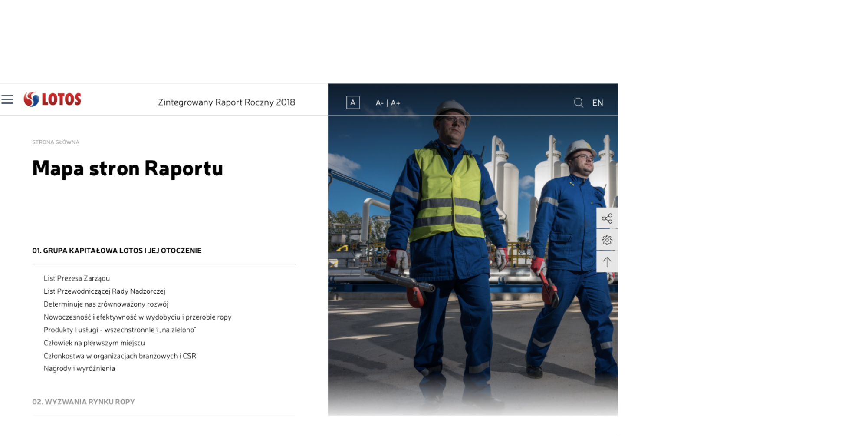Screen dimensions: 868x436
Task: Open Człowiek na pierwszym miejscu
Action: (94, 343)
